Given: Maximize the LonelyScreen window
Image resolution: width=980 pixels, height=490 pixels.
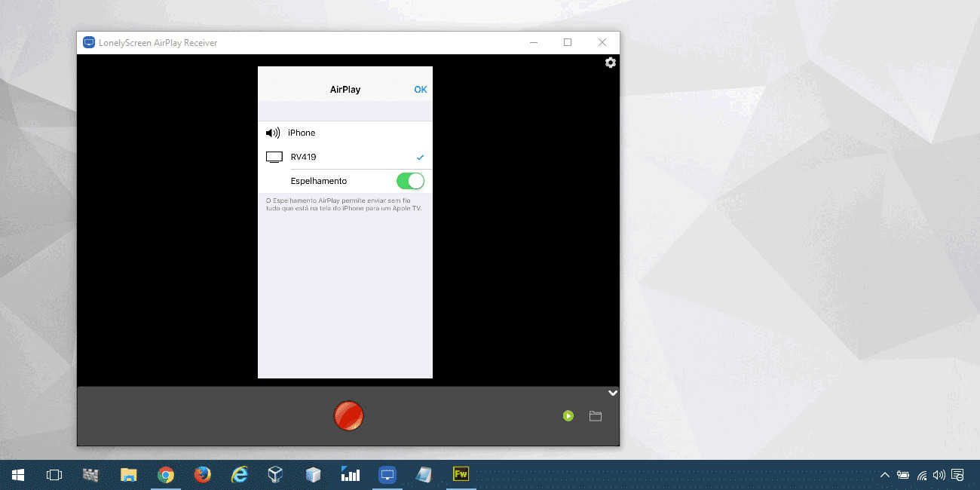Looking at the screenshot, I should (568, 43).
